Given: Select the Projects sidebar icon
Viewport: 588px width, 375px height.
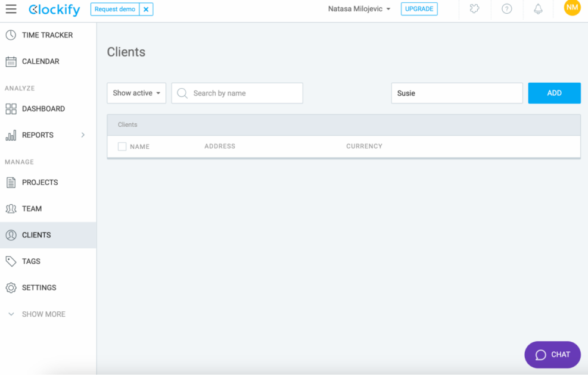Looking at the screenshot, I should pos(12,182).
